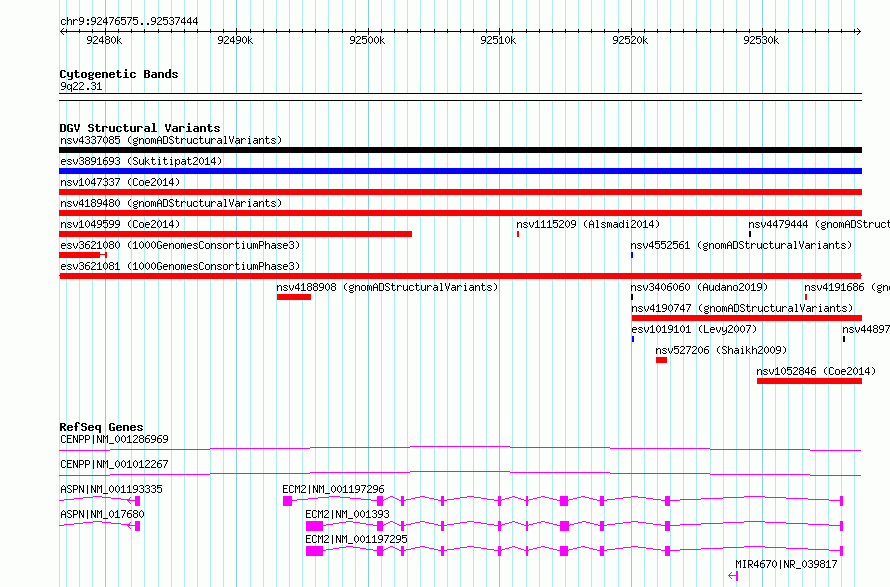Click nsv4479444 variant label
890x587 pixels.
point(818,224)
